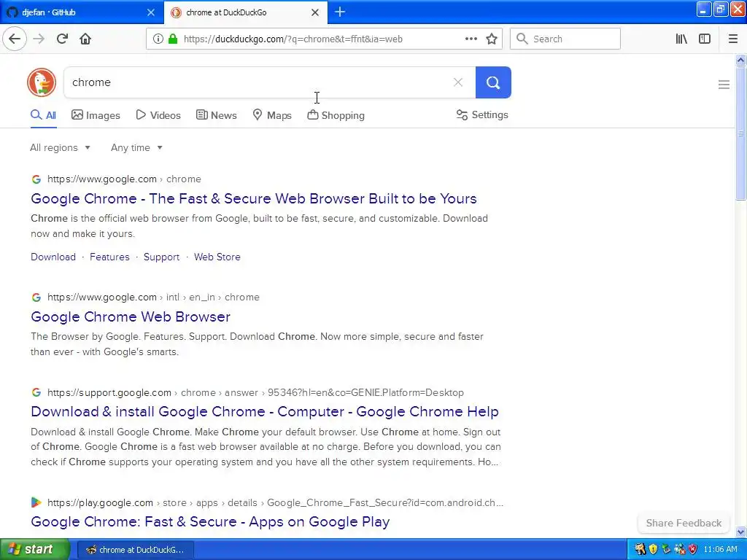Screen dimensions: 747x560
Task: Submit search with blue magnifier button
Action: [x=493, y=82]
